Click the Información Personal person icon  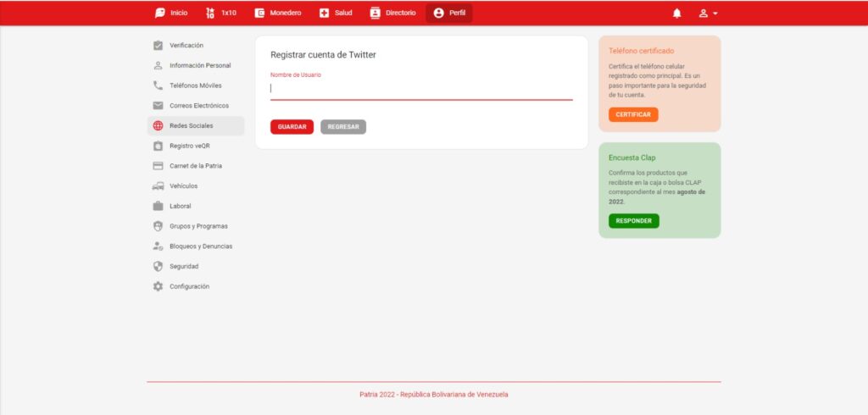tap(158, 65)
